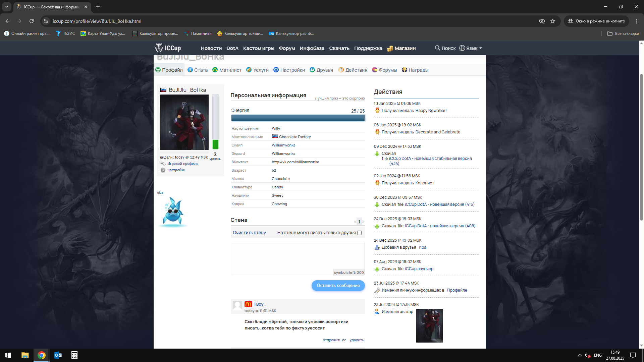
Task: Open the search magnifier icon
Action: (x=437, y=48)
